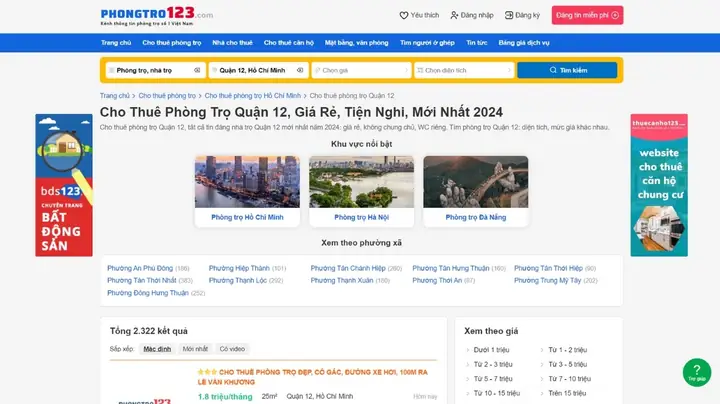Open the Phòng trọ Hà Nội card image
Screen dimensions: 720x404
(x=361, y=182)
